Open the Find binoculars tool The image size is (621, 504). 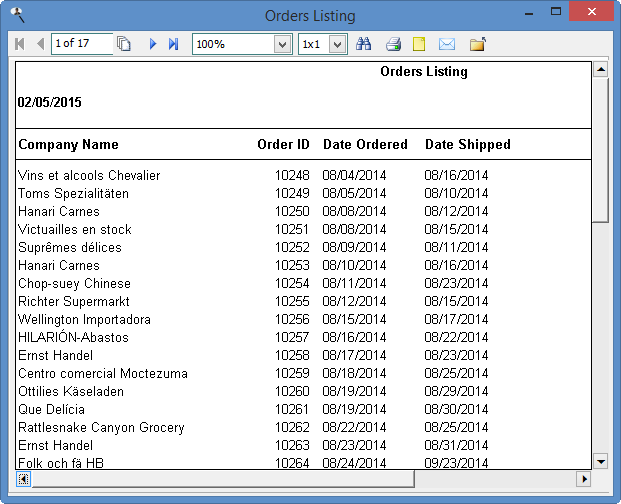coord(363,44)
